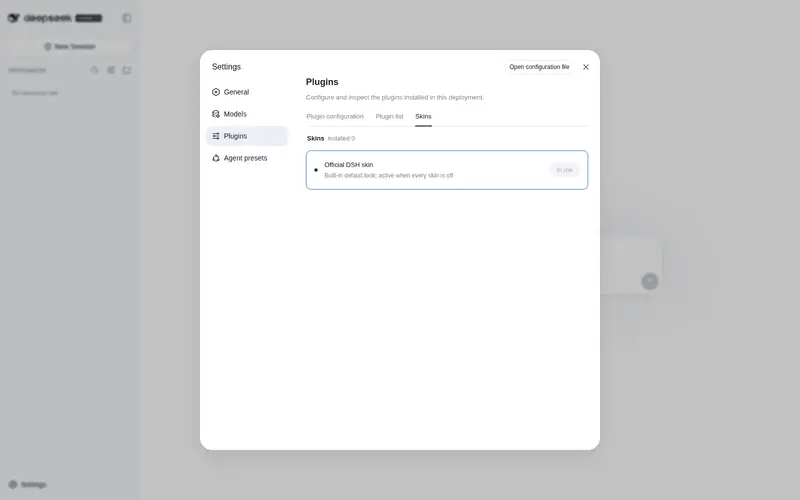
Task: Click 'Built-in default look' description text
Action: [x=389, y=176]
